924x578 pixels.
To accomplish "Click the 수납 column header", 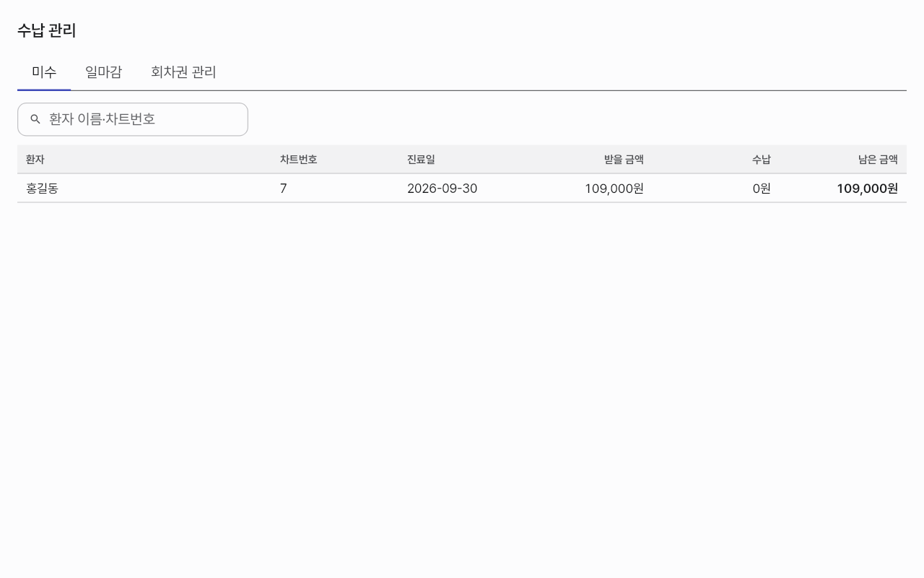I will [762, 160].
